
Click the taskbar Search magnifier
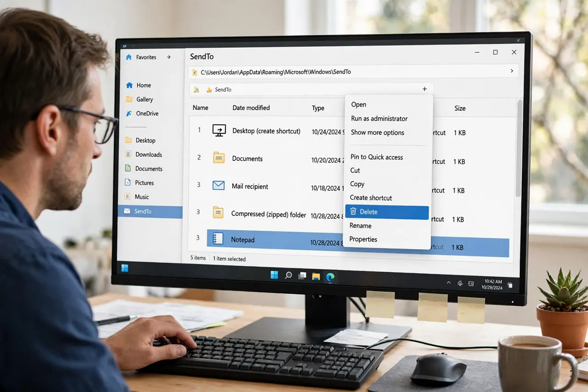(x=288, y=275)
